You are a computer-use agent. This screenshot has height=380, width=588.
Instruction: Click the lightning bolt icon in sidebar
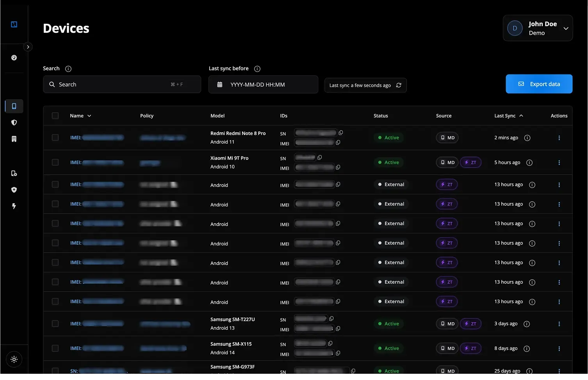(x=14, y=206)
